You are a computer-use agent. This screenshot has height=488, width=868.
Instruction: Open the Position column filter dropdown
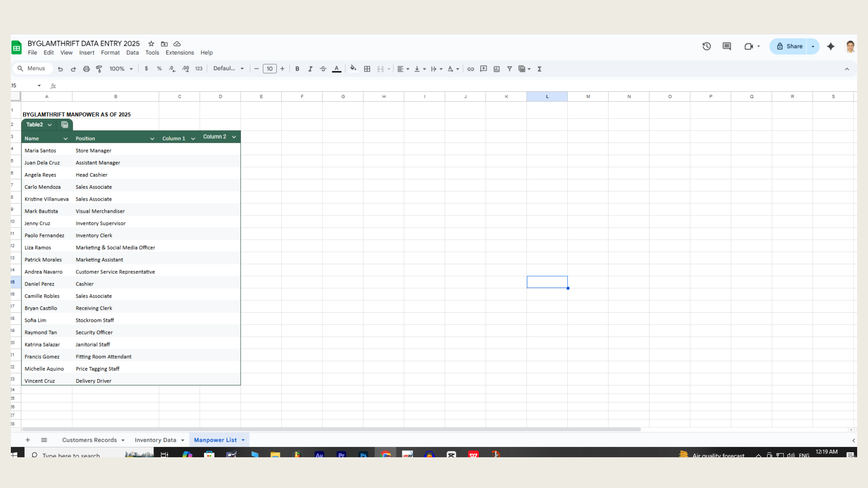[x=152, y=139]
